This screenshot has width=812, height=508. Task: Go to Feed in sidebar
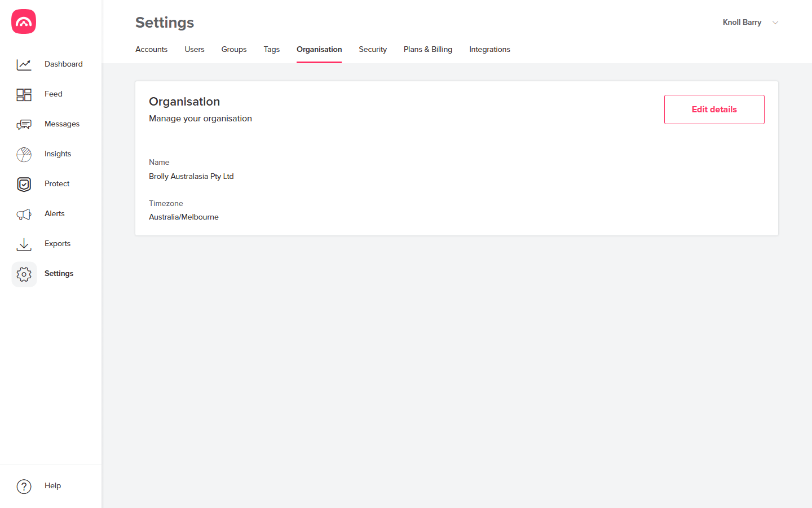[54, 94]
